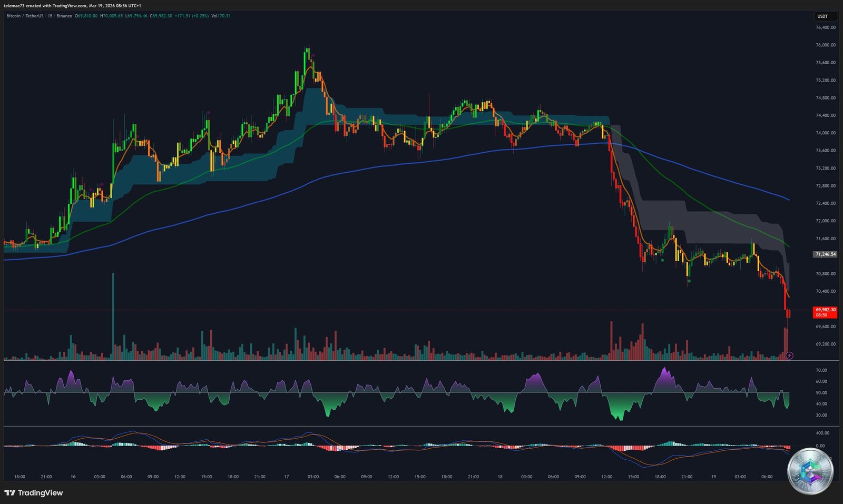This screenshot has width=843, height=504.
Task: Click the Vol value 170.31 in the legend
Action: (220, 16)
